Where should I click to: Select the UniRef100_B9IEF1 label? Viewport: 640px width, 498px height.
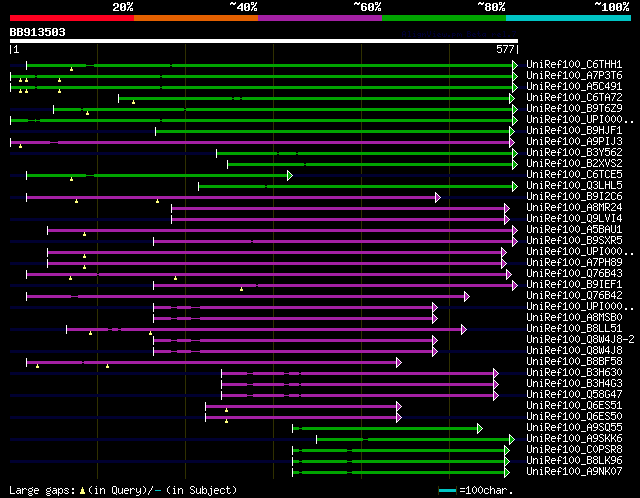pos(574,285)
